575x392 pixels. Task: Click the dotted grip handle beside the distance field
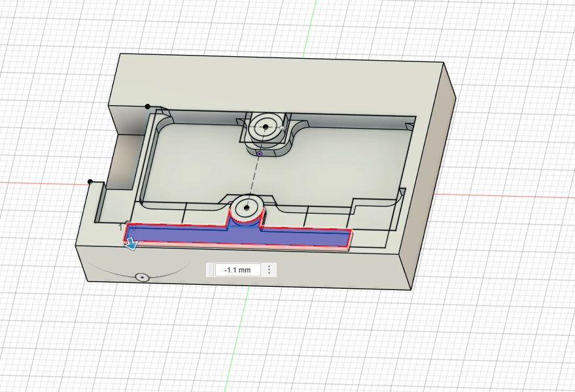[211, 270]
